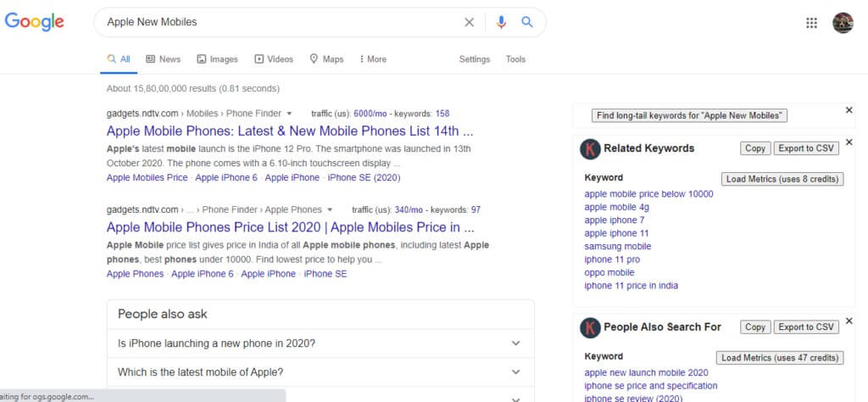Close the People Also Search For panel
Image resolution: width=868 pixels, height=402 pixels.
pyautogui.click(x=849, y=321)
